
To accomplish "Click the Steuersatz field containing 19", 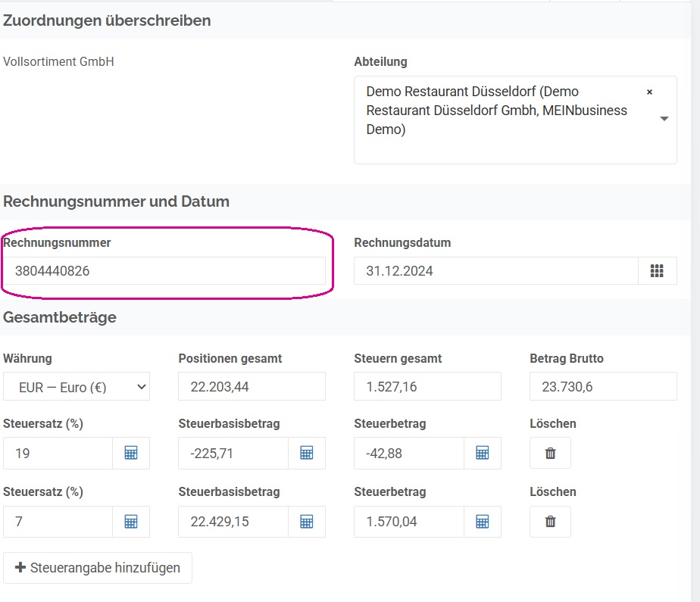I will 58,453.
